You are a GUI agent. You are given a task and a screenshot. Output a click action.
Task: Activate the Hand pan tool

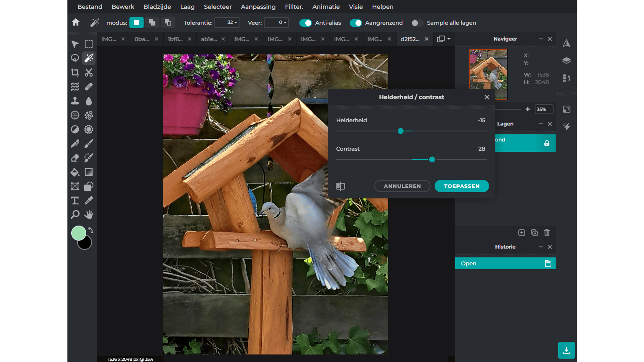(x=89, y=215)
